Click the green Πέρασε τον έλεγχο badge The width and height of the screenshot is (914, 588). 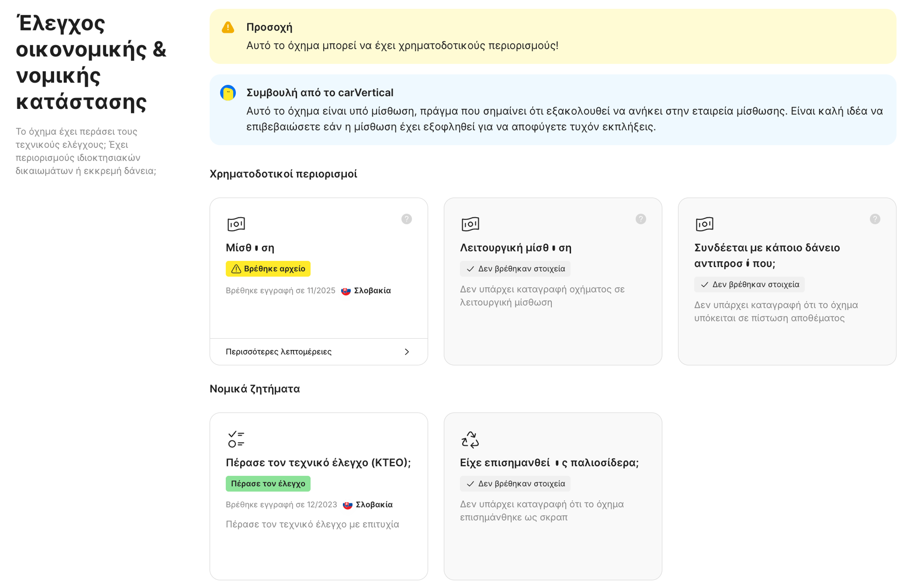coord(268,484)
